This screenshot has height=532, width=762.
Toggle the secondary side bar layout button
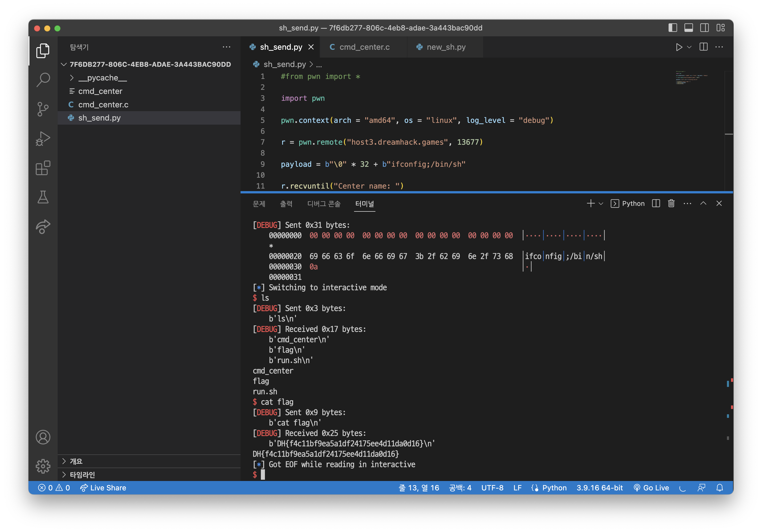(704, 28)
